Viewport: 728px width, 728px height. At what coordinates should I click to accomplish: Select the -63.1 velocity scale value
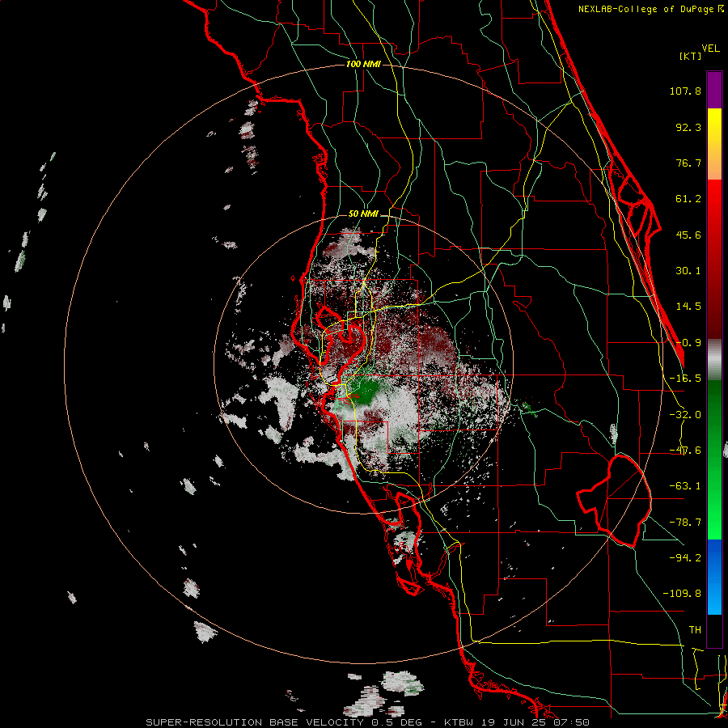(x=685, y=486)
